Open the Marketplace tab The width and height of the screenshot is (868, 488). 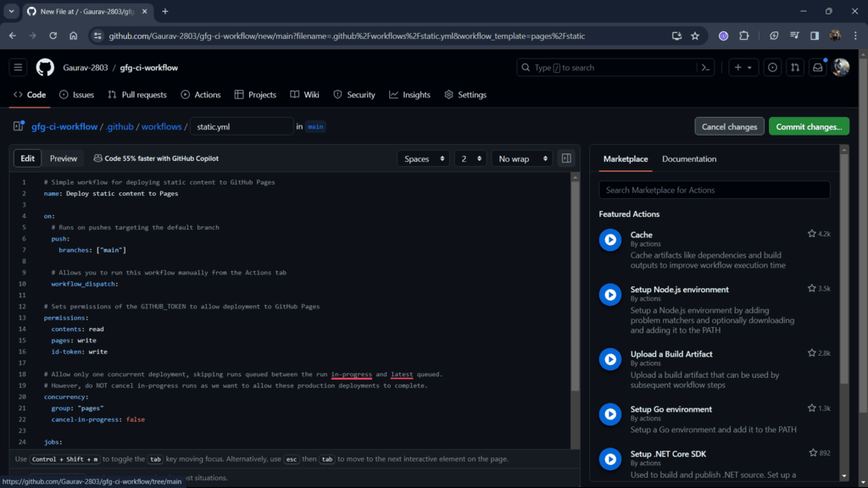pos(626,158)
